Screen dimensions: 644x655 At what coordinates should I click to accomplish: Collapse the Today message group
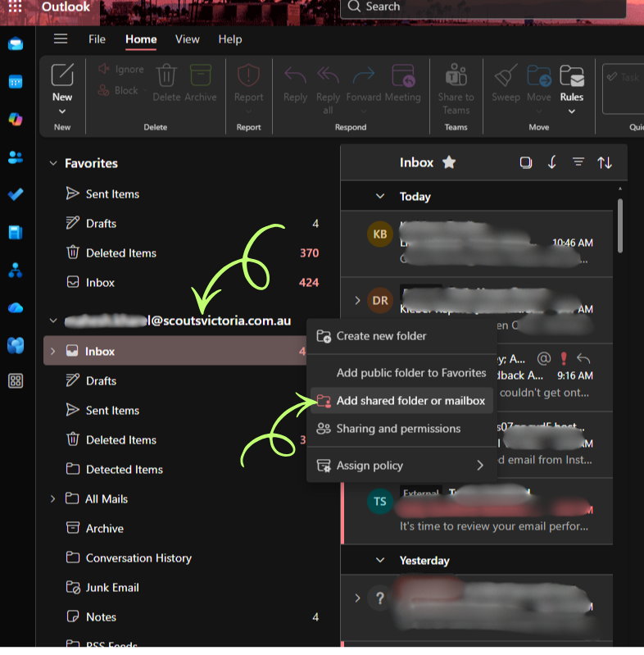pos(380,197)
